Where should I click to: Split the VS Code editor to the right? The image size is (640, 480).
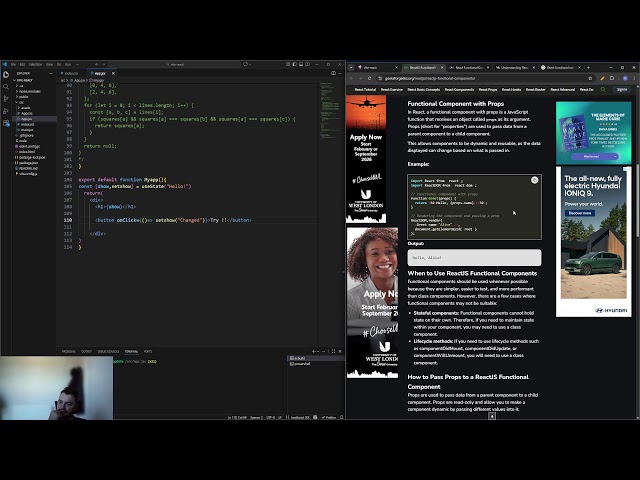[x=333, y=73]
